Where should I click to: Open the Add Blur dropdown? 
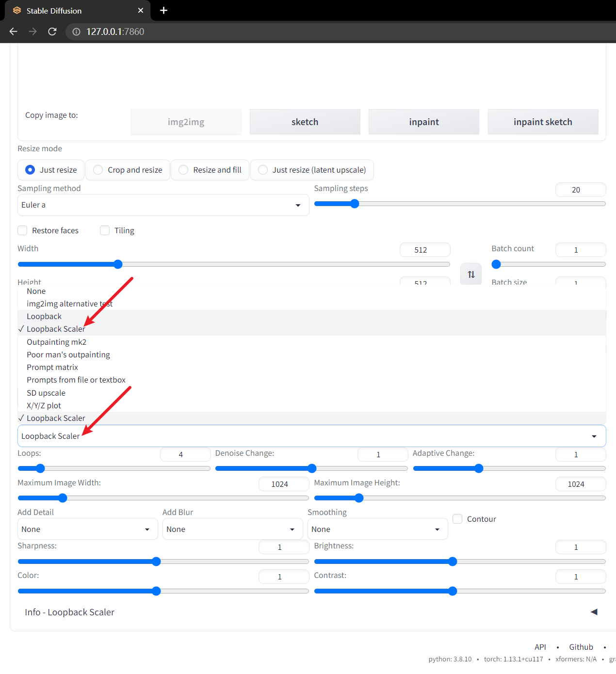coord(233,529)
